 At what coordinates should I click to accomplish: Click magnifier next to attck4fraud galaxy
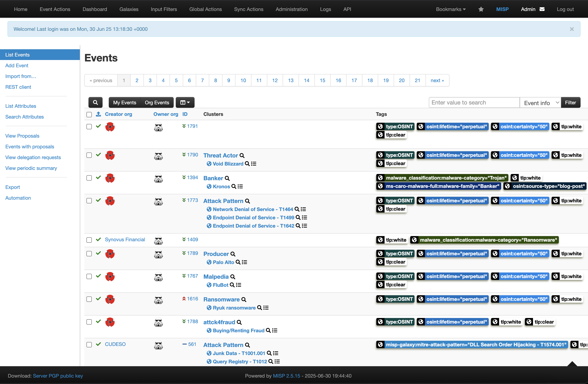coord(239,322)
